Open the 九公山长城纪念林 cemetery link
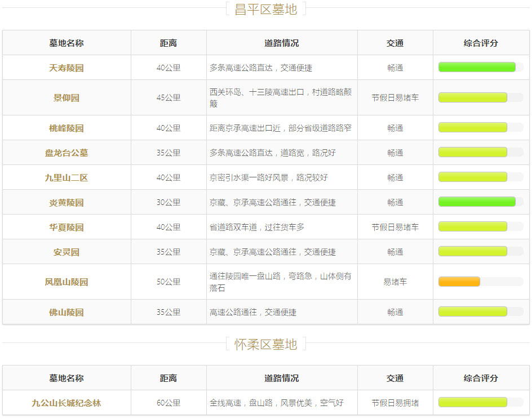Screen dimensions: 532x419 66,403
